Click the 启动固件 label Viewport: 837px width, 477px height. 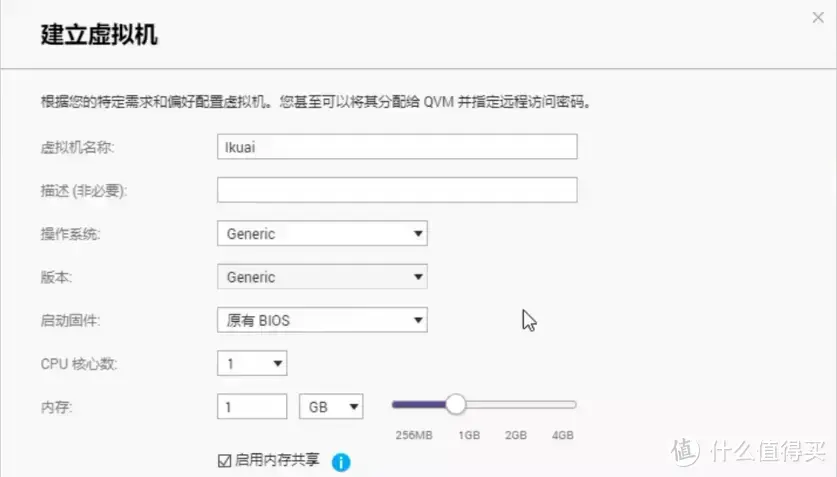(x=70, y=321)
